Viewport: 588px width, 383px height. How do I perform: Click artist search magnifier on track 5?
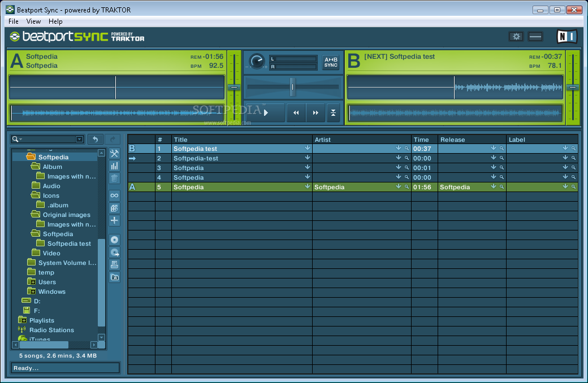click(x=407, y=186)
